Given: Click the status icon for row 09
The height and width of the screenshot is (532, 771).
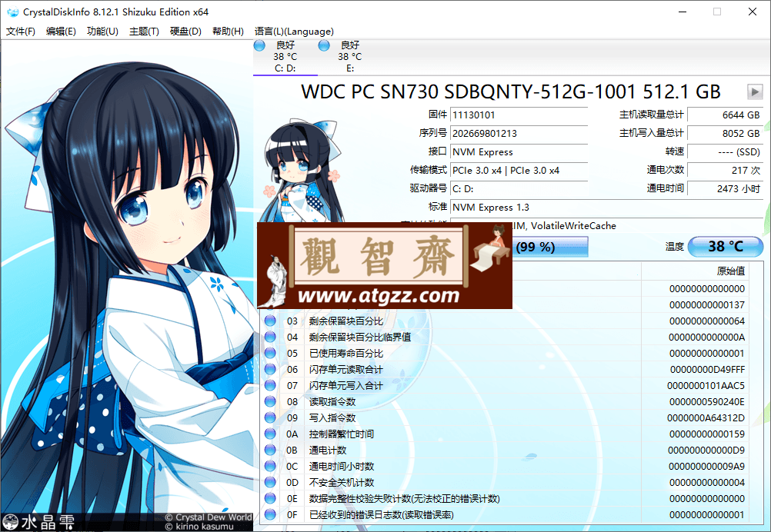Looking at the screenshot, I should click(270, 417).
